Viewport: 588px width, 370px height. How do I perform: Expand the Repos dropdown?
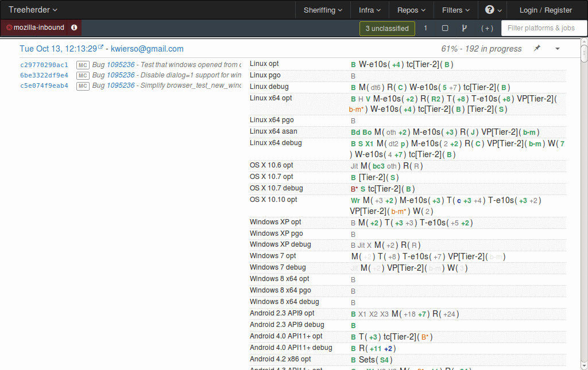(x=411, y=10)
